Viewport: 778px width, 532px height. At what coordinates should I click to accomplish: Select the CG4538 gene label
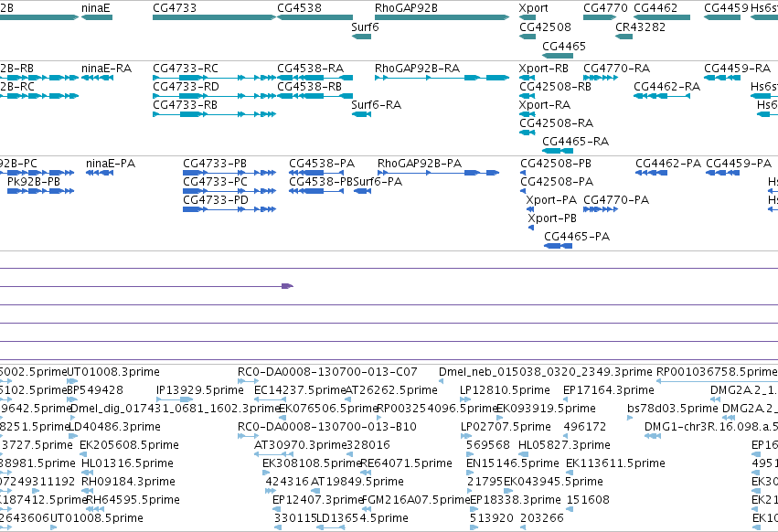coord(299,8)
